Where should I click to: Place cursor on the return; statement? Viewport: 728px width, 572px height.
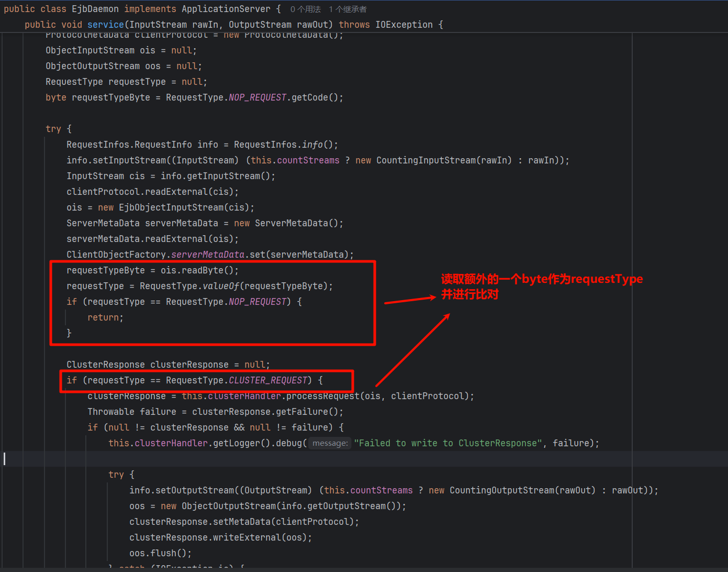click(x=105, y=317)
